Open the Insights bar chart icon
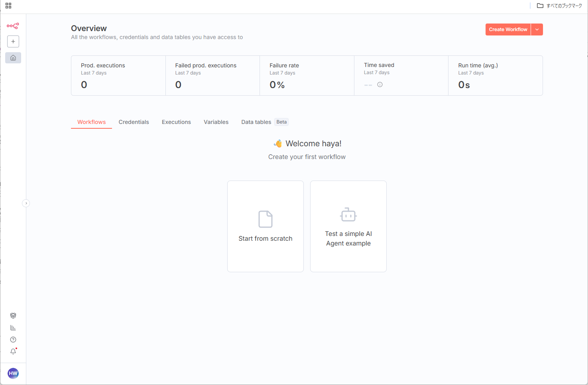The width and height of the screenshot is (588, 385). [x=13, y=328]
